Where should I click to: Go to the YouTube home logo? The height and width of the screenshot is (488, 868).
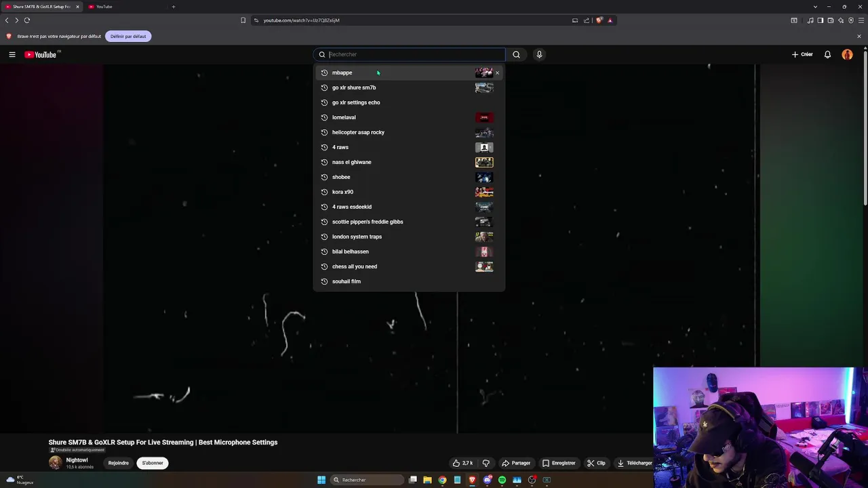pos(42,54)
